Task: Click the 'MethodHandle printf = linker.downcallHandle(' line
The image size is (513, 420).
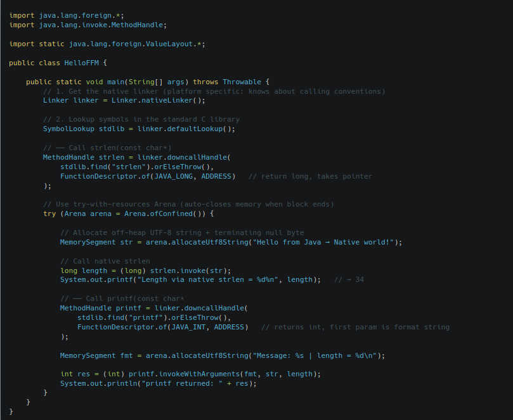Action: click(153, 309)
